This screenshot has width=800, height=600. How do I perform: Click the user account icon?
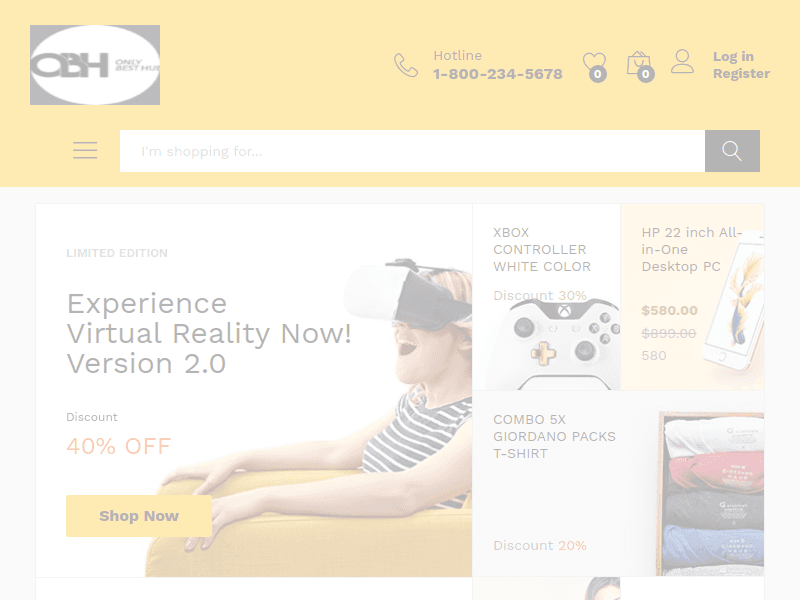pos(682,62)
